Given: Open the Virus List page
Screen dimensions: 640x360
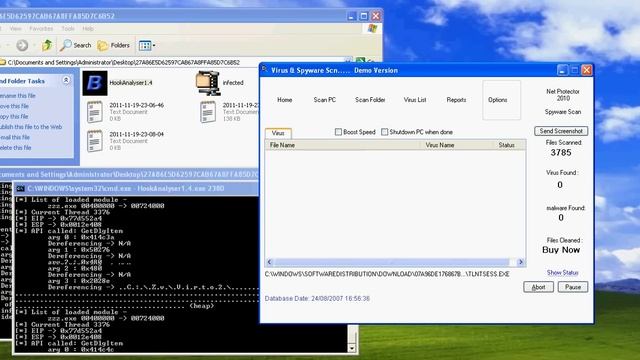Looking at the screenshot, I should coord(415,100).
